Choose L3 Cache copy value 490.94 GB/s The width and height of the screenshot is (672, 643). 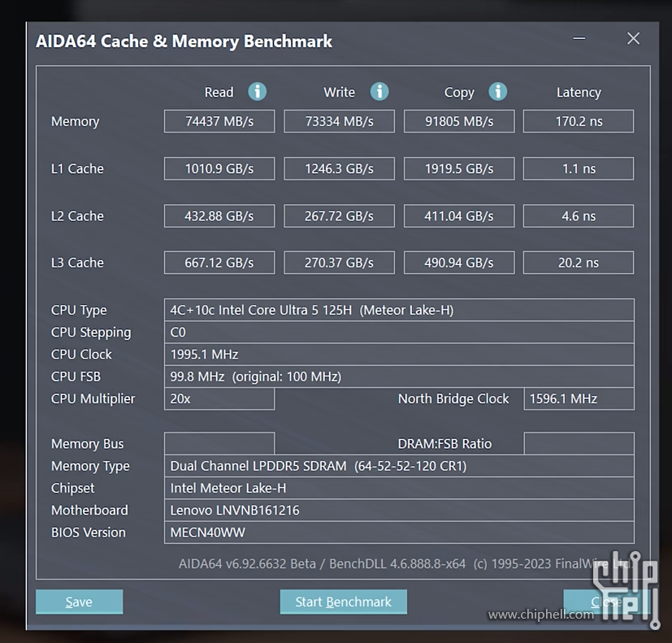[x=459, y=263]
